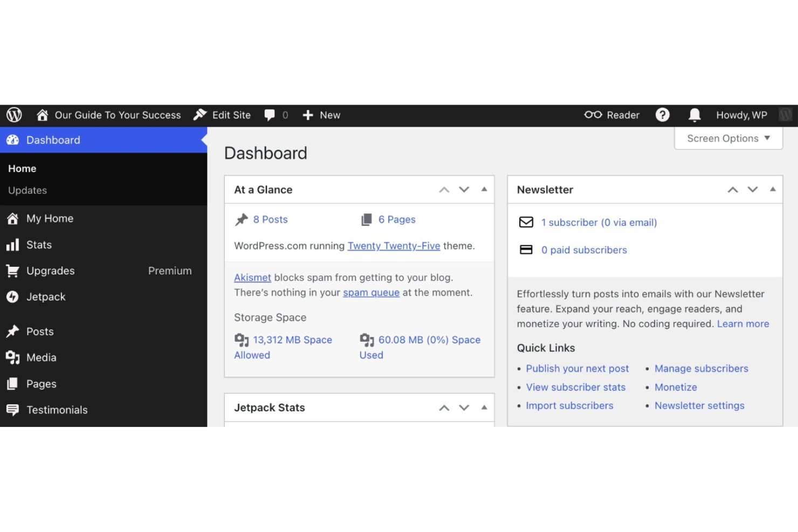The image size is (798, 532).
Task: Click the down chevron on At a Glance
Action: pyautogui.click(x=464, y=189)
